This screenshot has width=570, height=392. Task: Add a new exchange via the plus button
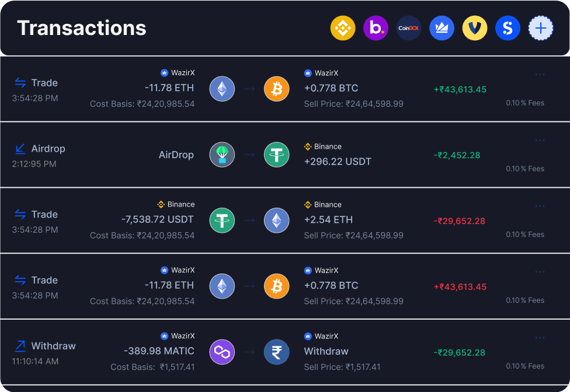point(541,27)
